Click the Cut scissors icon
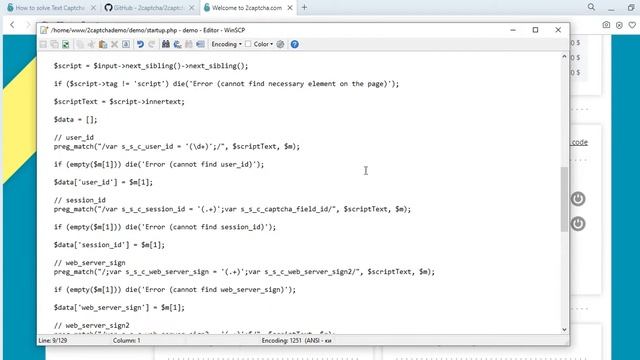The height and width of the screenshot is (360, 640). pos(91,44)
